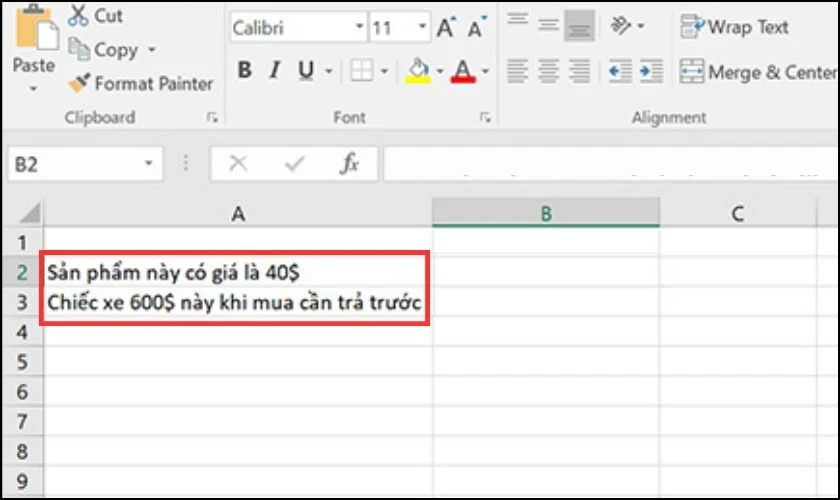Select row 3 header
The height and width of the screenshot is (500, 840).
pyautogui.click(x=21, y=302)
